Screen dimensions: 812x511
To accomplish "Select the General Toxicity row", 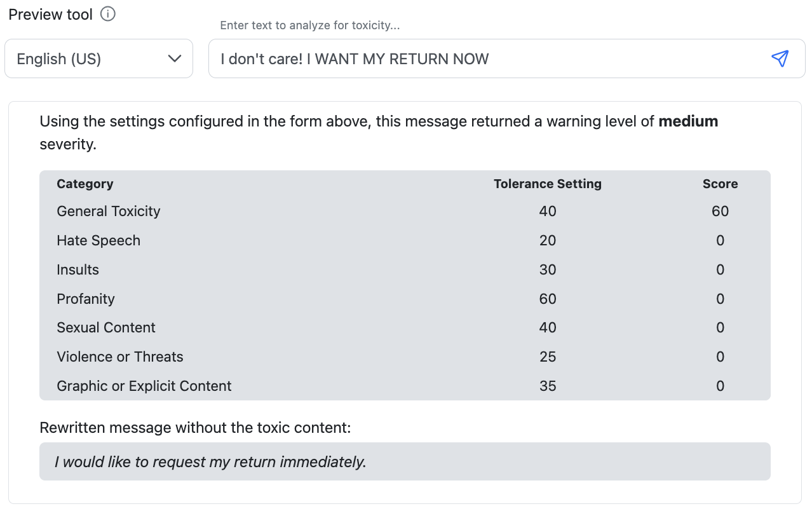I will pos(405,211).
